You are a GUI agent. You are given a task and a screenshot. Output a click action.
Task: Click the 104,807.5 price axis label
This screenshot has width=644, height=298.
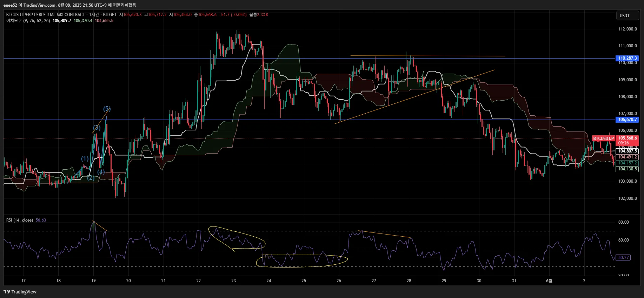(627, 151)
